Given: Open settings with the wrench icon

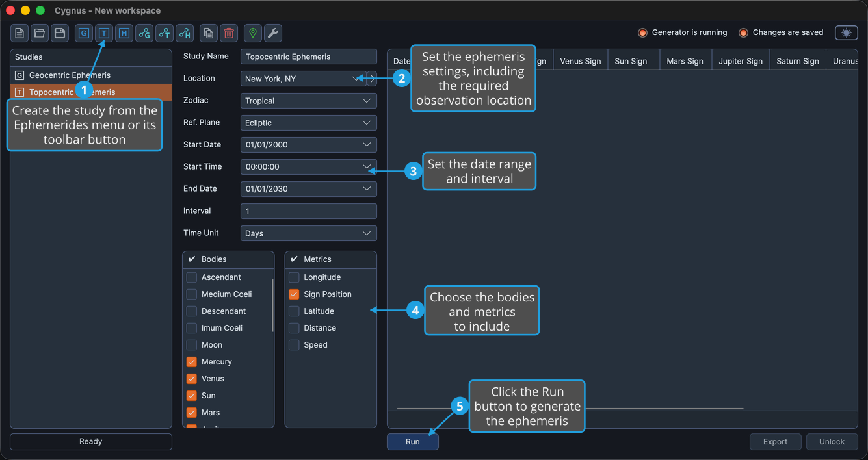Looking at the screenshot, I should tap(273, 33).
